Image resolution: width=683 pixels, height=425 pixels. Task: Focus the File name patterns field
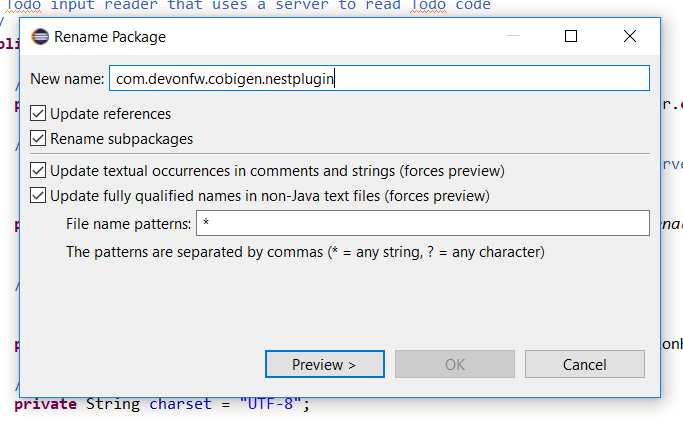click(x=420, y=223)
